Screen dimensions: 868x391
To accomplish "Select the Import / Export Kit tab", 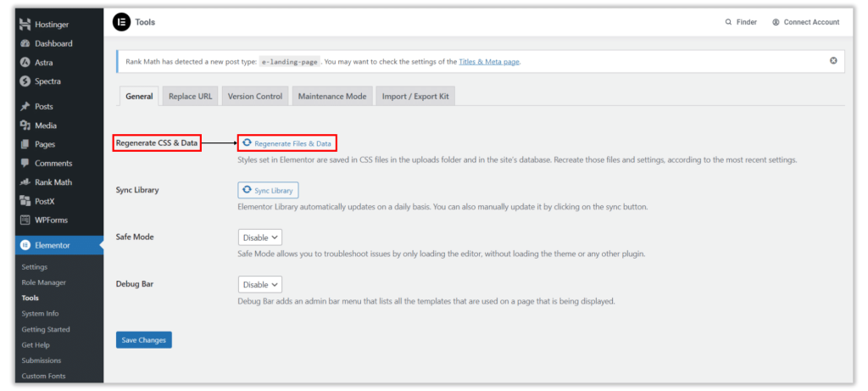I will 415,96.
